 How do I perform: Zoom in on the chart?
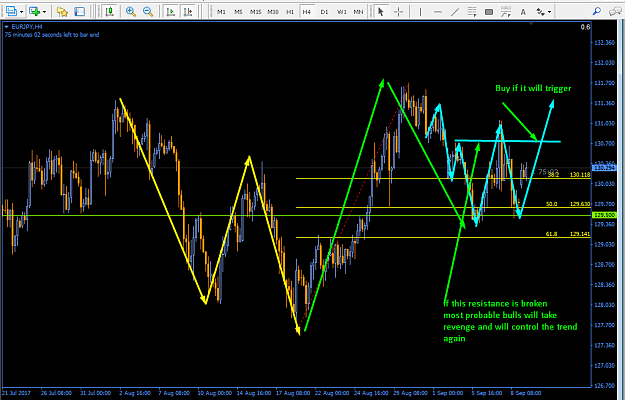(x=131, y=12)
